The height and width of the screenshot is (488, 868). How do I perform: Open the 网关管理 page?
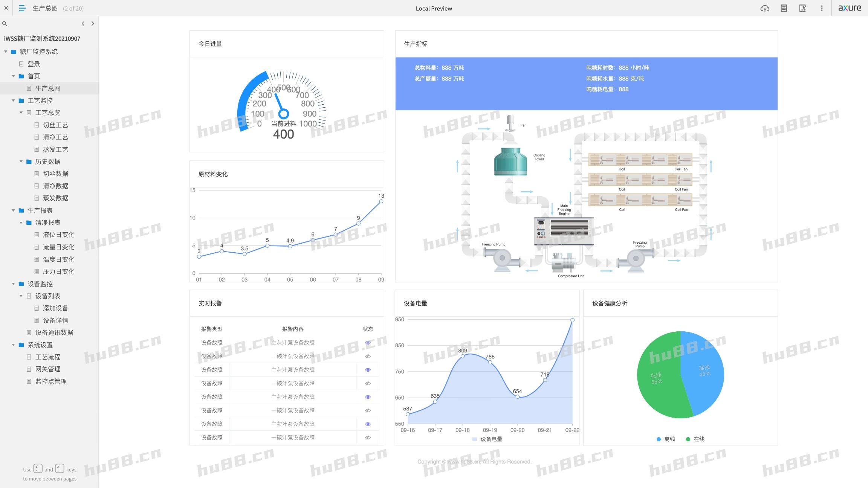point(47,369)
